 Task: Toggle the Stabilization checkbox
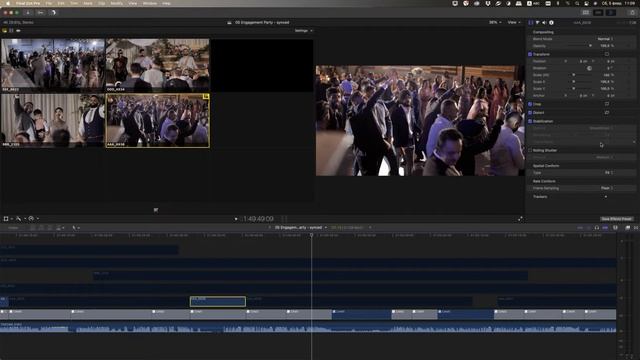(x=530, y=121)
